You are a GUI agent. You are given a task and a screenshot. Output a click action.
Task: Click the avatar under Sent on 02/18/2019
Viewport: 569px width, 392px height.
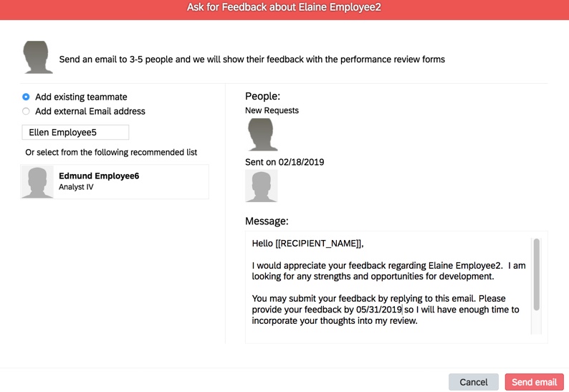pyautogui.click(x=262, y=186)
